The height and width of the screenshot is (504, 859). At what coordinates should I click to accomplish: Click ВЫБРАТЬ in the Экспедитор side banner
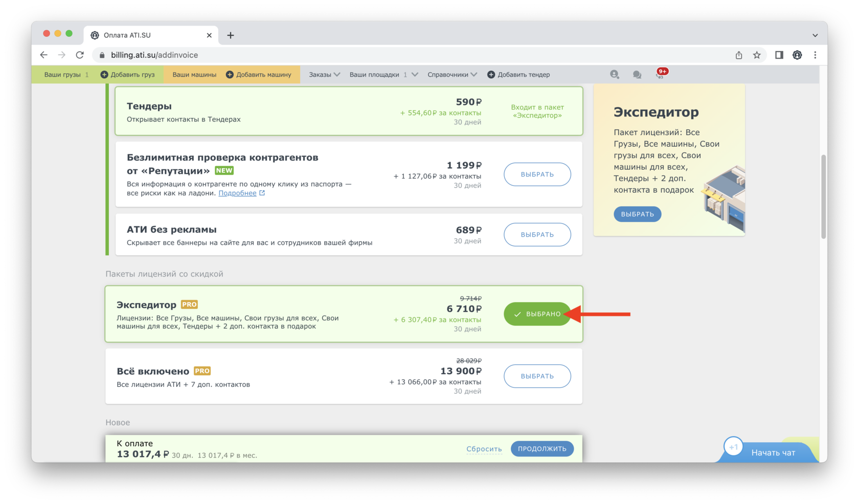pyautogui.click(x=638, y=214)
